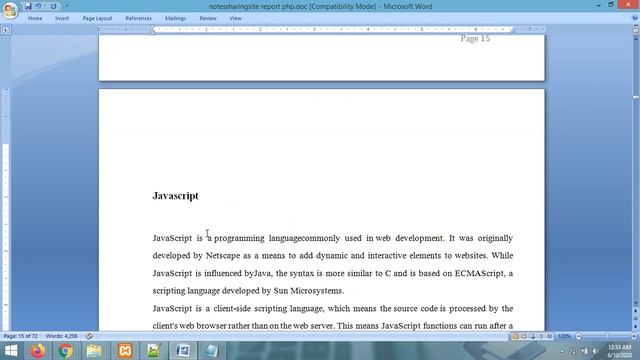The width and height of the screenshot is (640, 360).
Task: Click the Javascript heading text
Action: tap(176, 196)
